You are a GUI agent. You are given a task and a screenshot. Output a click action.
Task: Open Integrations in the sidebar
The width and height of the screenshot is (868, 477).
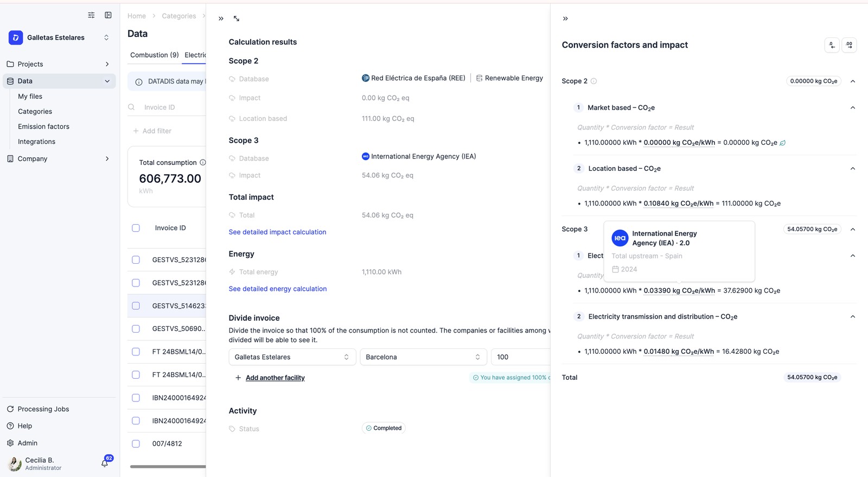tap(36, 142)
